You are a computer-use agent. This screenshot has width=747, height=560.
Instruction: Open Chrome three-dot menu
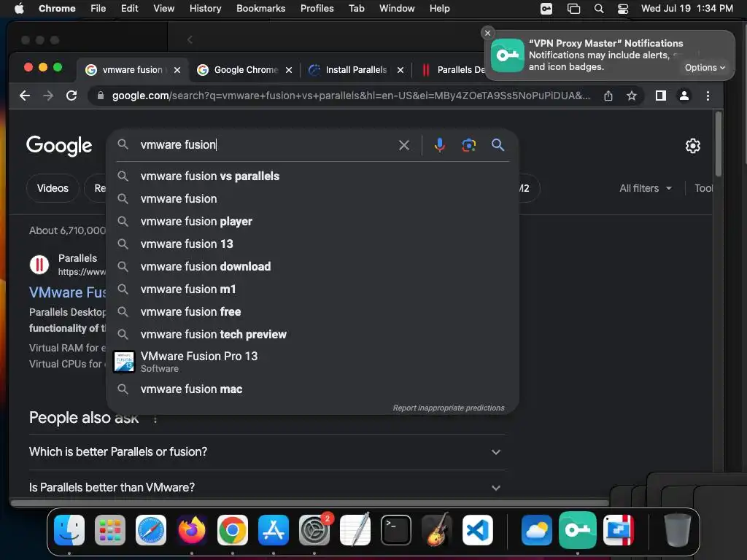pyautogui.click(x=708, y=96)
